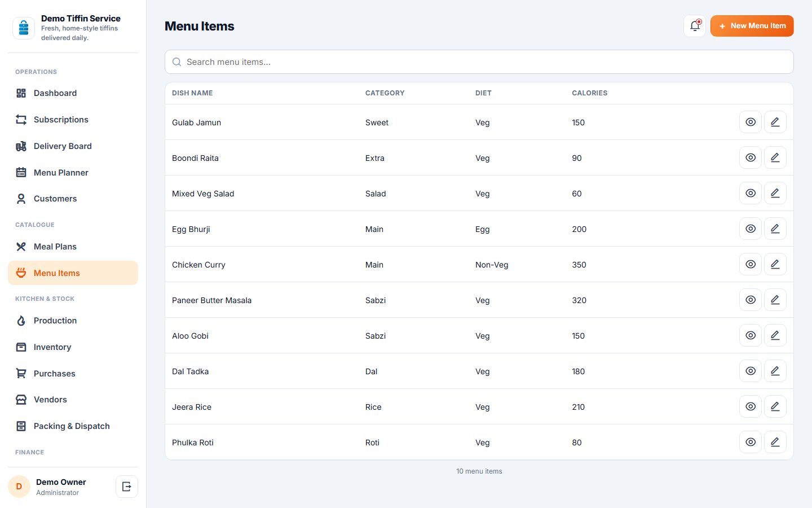The width and height of the screenshot is (812, 508).
Task: View details of Gulab Jamun
Action: (x=751, y=122)
